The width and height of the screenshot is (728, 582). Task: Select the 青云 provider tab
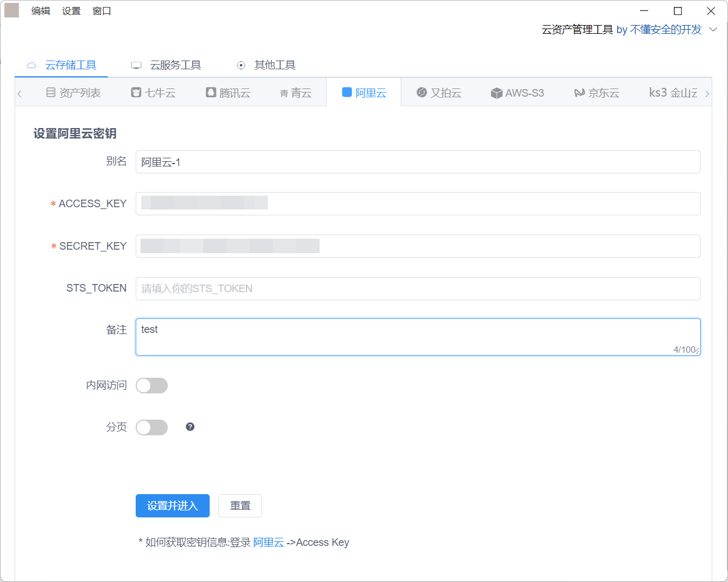click(296, 93)
